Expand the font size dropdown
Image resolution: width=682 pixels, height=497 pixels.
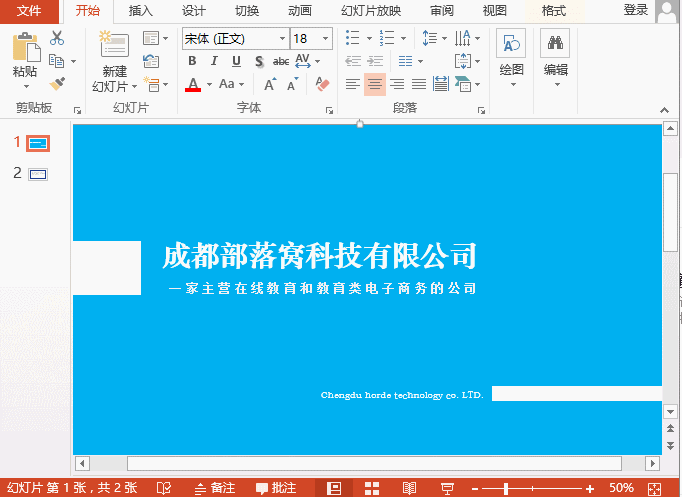326,39
